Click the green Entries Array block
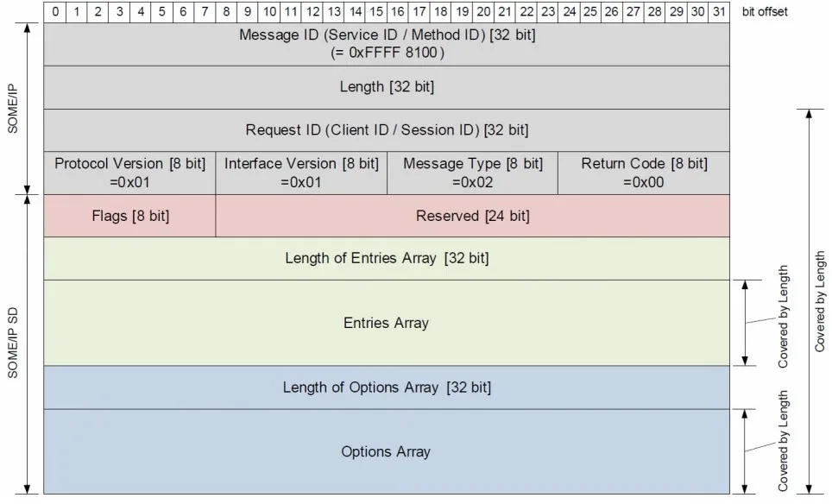The height and width of the screenshot is (504, 832). tap(386, 323)
